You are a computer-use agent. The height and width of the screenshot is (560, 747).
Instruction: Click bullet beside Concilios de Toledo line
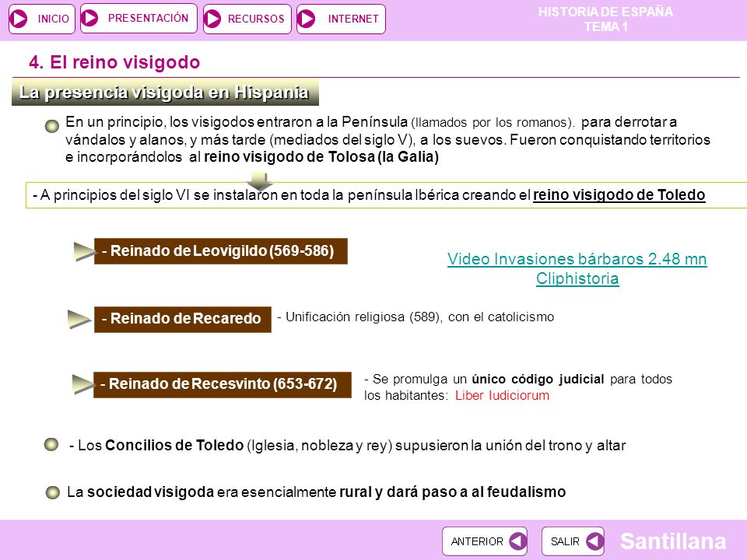(x=51, y=444)
